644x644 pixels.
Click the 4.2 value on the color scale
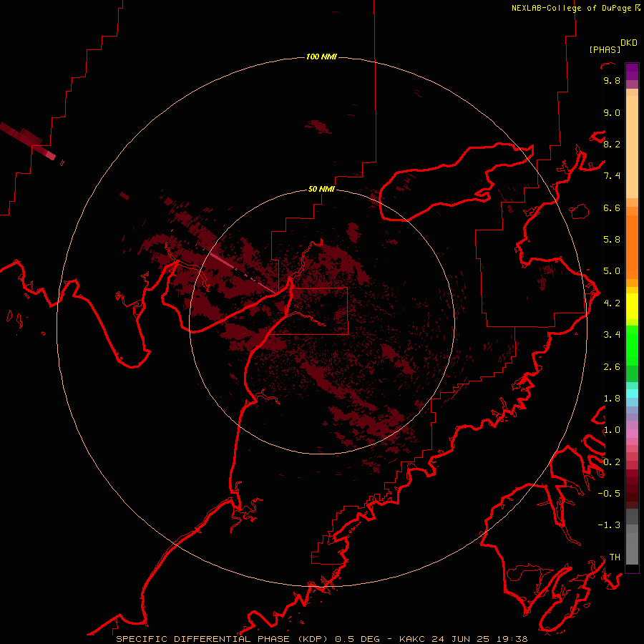pyautogui.click(x=612, y=303)
